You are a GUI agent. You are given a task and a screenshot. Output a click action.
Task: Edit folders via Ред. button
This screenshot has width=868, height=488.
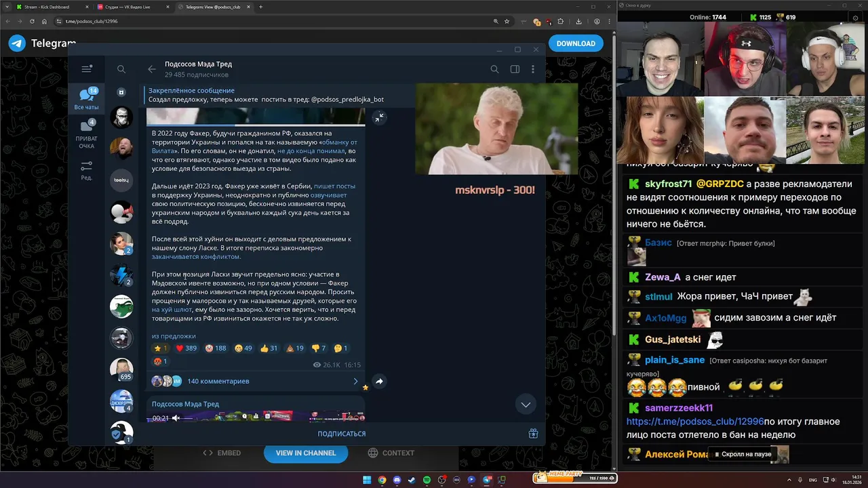tap(87, 170)
